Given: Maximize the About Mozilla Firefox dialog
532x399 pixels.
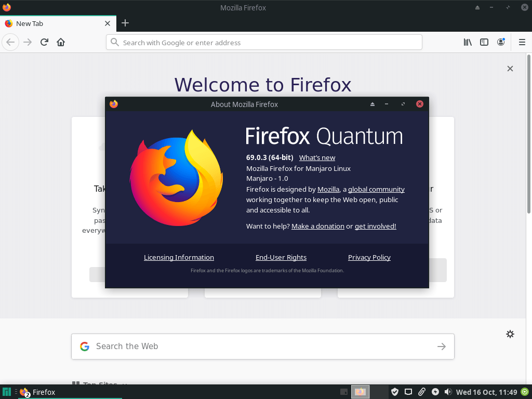Looking at the screenshot, I should pos(403,104).
